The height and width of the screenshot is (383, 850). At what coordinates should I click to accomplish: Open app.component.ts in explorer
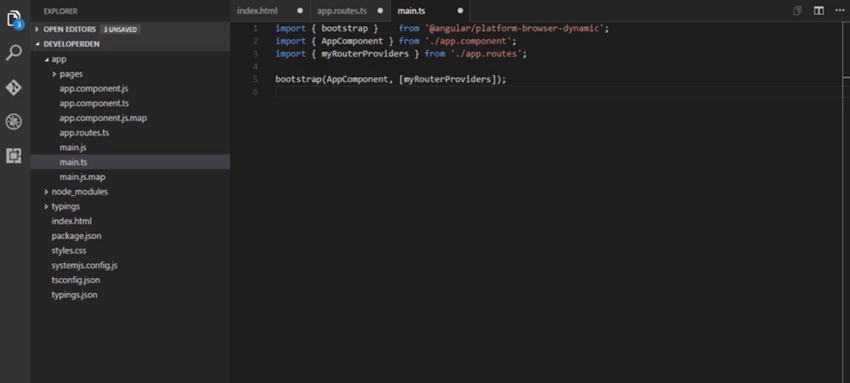94,103
